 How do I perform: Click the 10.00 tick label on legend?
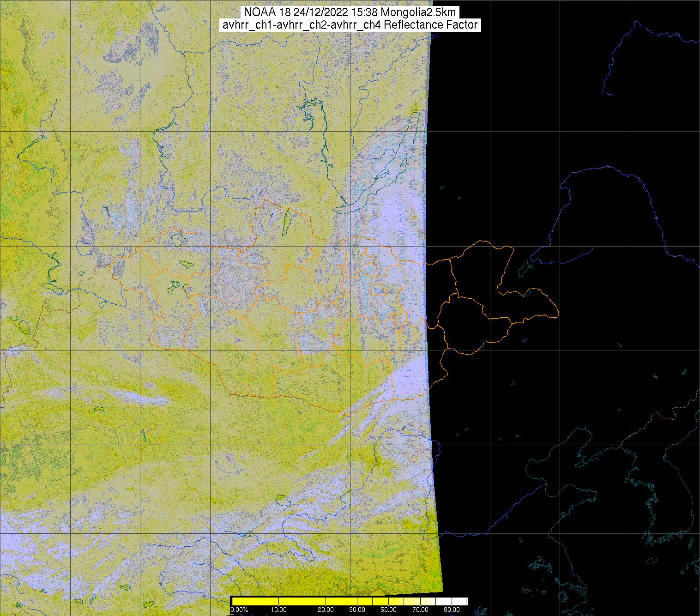coord(279,610)
